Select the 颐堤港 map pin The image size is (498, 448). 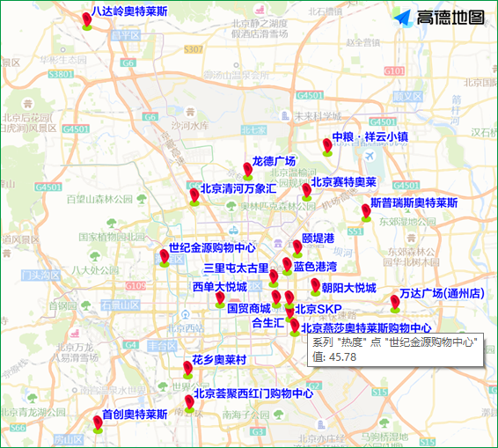coord(297,249)
